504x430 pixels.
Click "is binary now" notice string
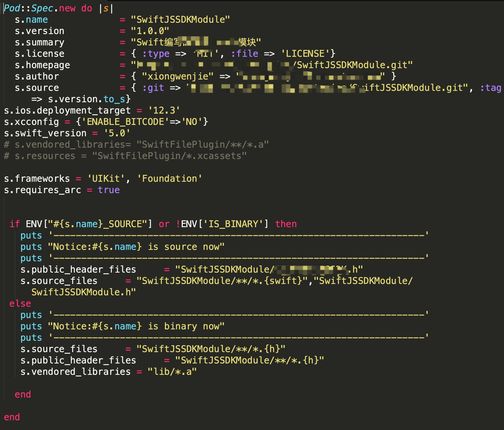pyautogui.click(x=136, y=326)
